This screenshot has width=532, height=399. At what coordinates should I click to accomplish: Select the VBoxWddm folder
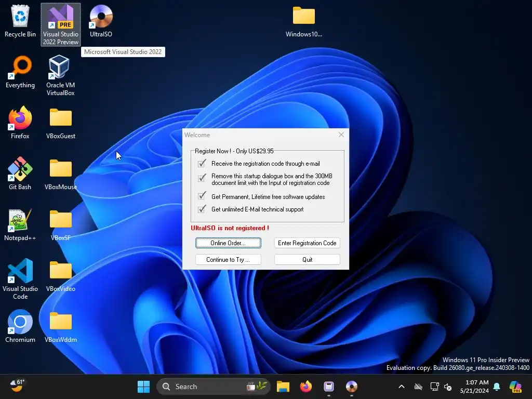[61, 326]
